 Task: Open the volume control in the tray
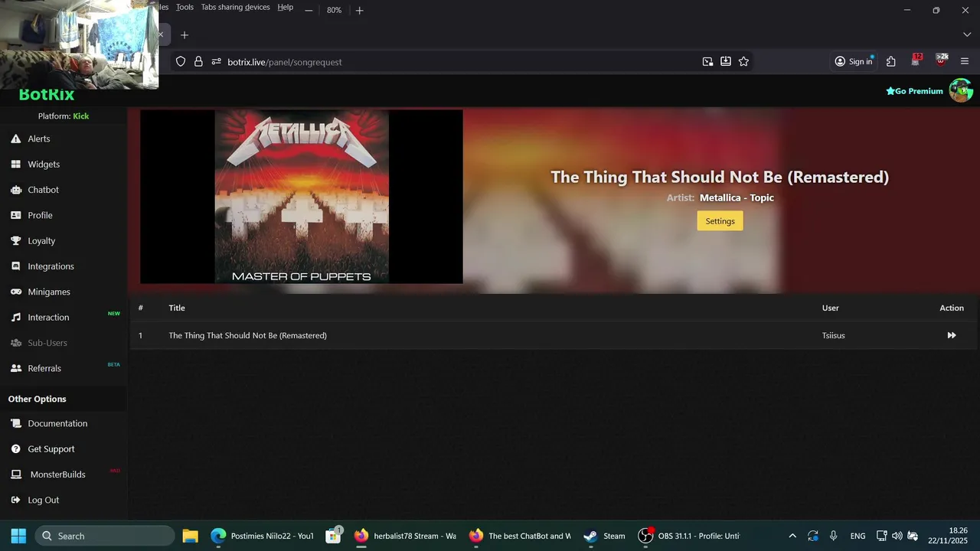pos(897,536)
